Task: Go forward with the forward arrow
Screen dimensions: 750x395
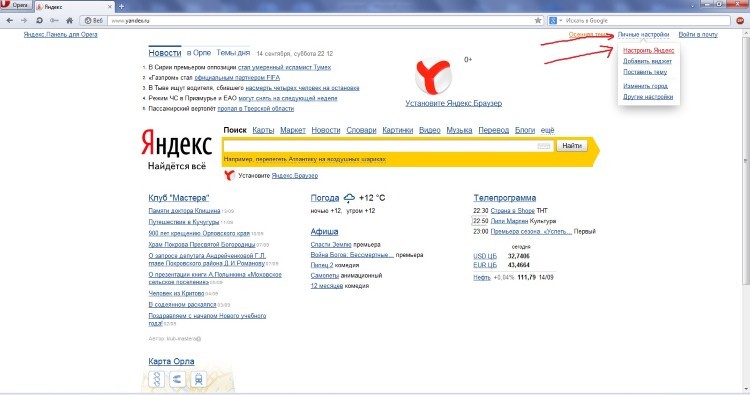Action: [x=24, y=21]
